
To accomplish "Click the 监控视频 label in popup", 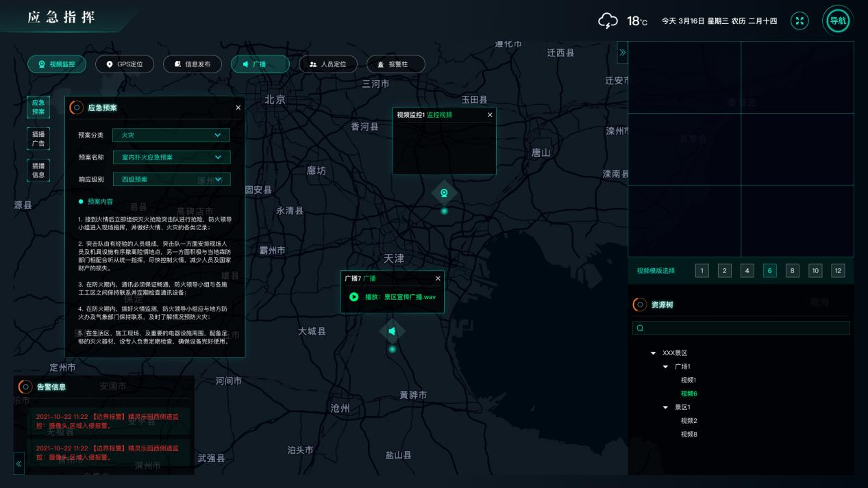I will tap(440, 115).
